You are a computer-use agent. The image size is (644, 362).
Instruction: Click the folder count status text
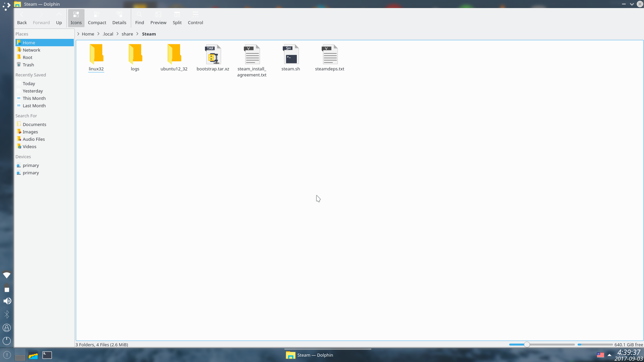click(x=102, y=345)
